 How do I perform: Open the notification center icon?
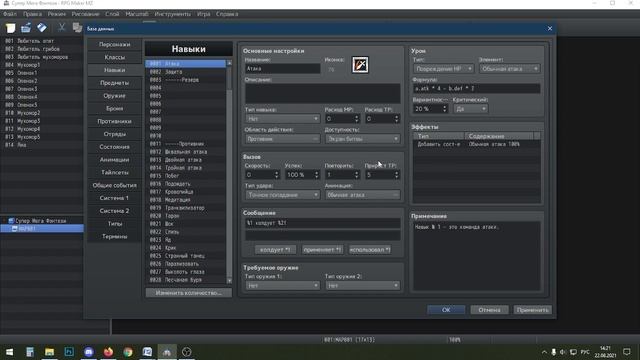tap(627, 352)
